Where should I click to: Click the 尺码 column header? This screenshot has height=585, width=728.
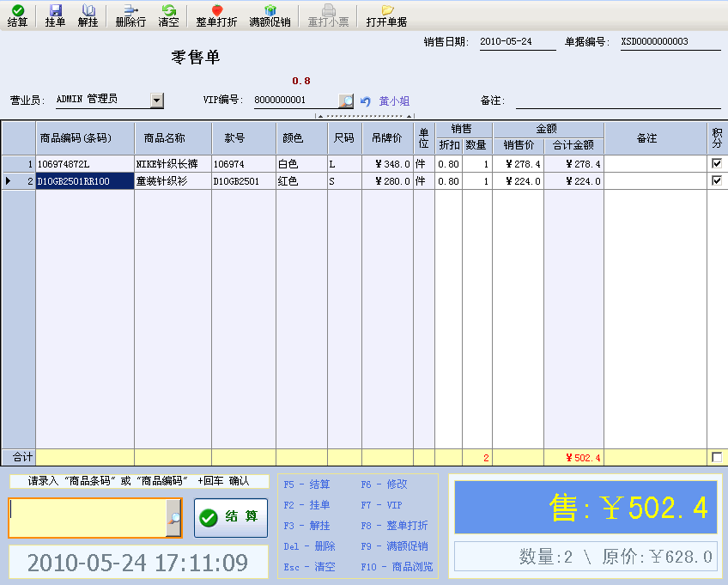(344, 138)
